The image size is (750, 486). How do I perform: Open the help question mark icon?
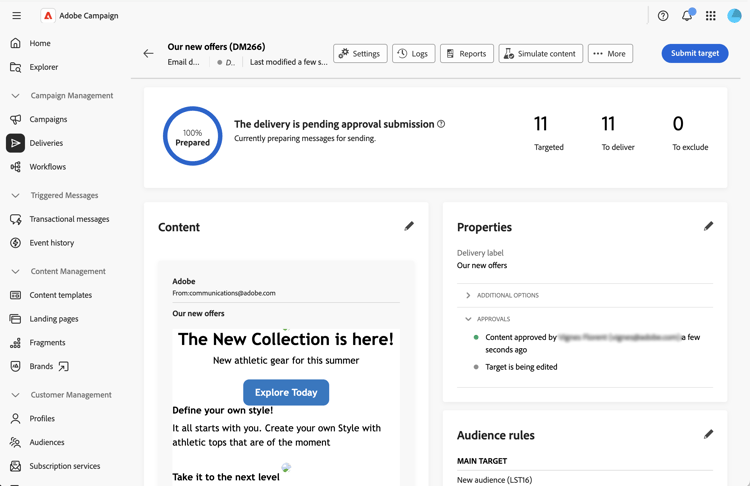pyautogui.click(x=663, y=16)
